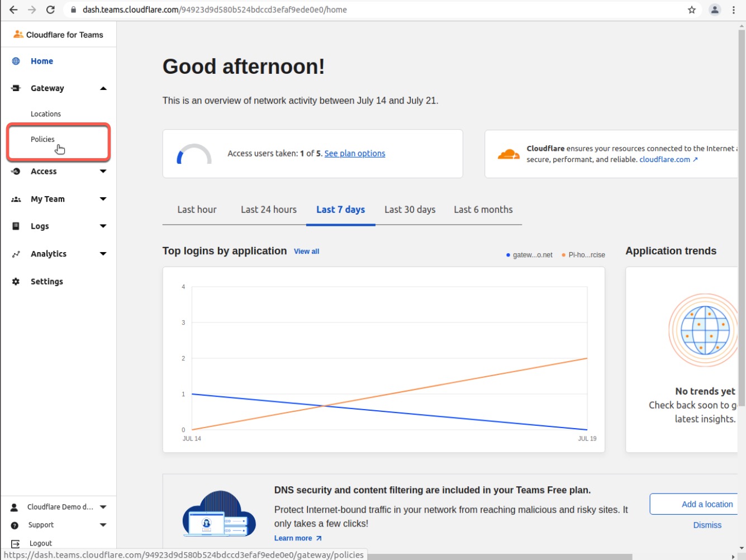The image size is (746, 560).
Task: Click View all next to Top logins
Action: tap(307, 251)
